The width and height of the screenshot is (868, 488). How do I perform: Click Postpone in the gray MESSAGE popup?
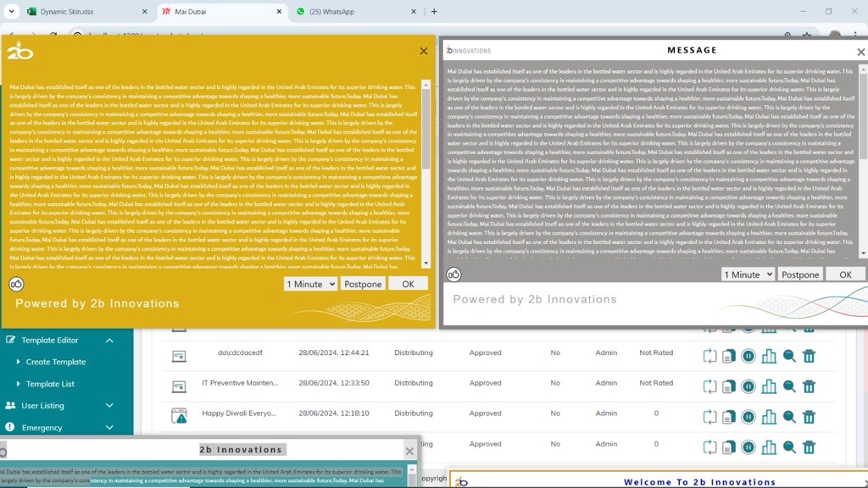tap(800, 274)
